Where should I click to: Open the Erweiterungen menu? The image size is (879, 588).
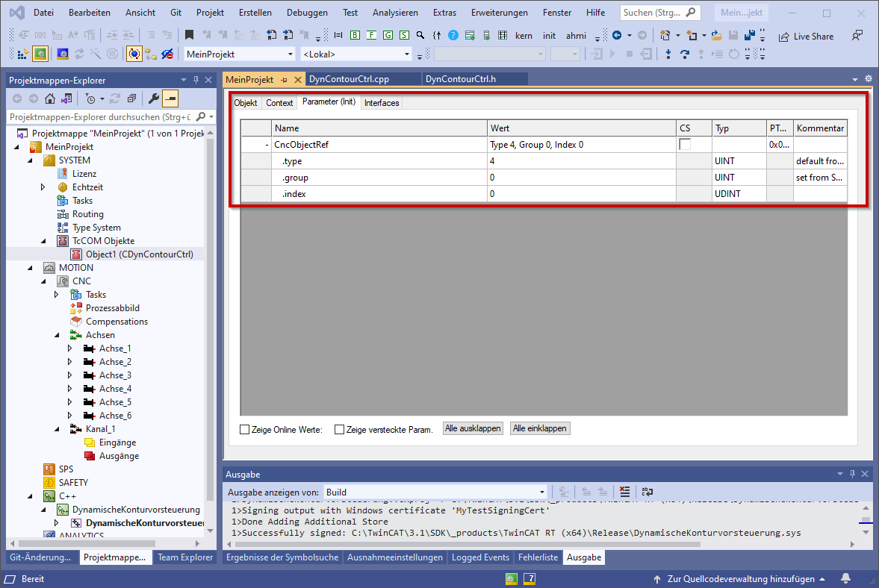[500, 13]
